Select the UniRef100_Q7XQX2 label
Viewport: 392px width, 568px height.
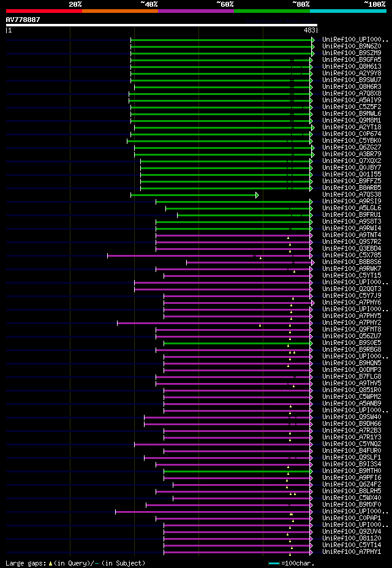[352, 161]
